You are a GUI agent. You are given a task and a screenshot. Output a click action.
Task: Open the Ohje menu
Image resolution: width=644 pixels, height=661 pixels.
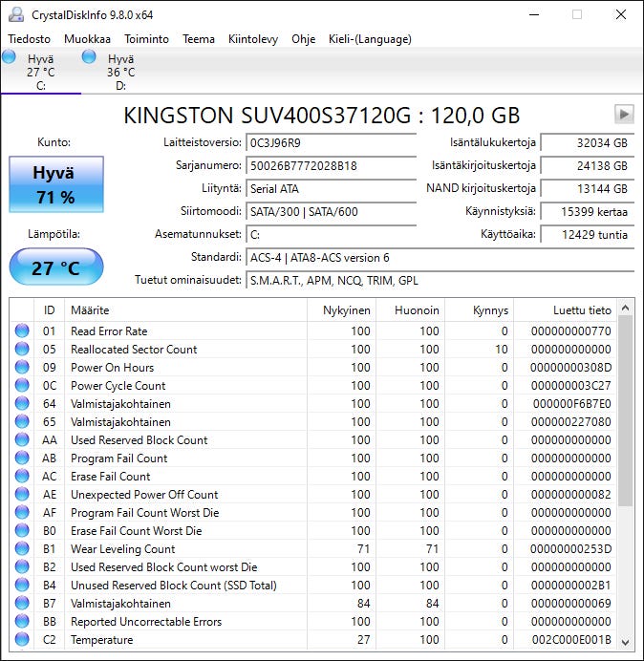(x=303, y=39)
